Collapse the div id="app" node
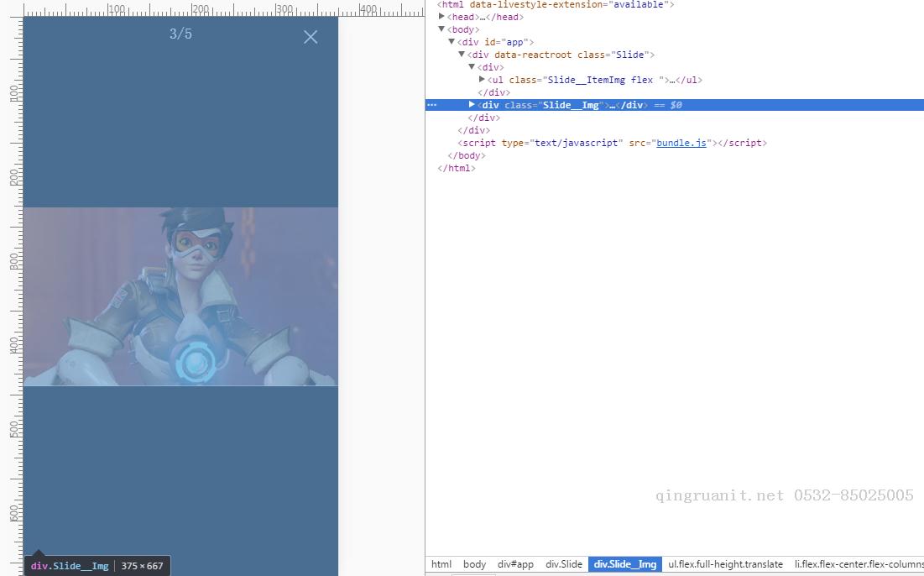This screenshot has height=576, width=924. pyautogui.click(x=452, y=42)
